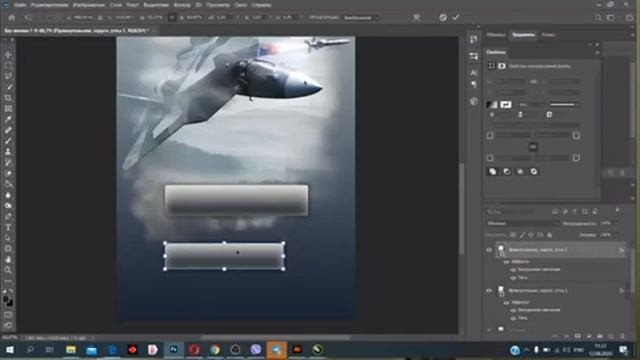Screen dimensions: 640x360
Task: Hide the selected rounded rectangle layer
Action: (489, 250)
